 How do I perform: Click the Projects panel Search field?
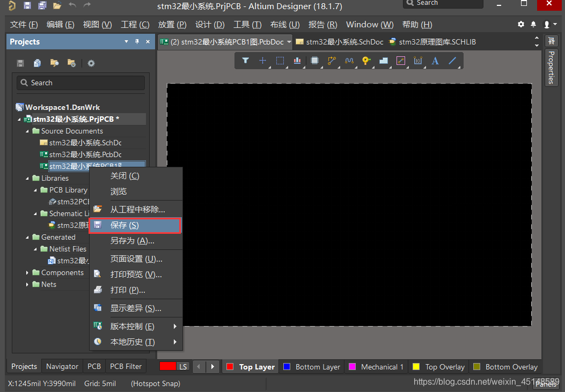(x=80, y=83)
